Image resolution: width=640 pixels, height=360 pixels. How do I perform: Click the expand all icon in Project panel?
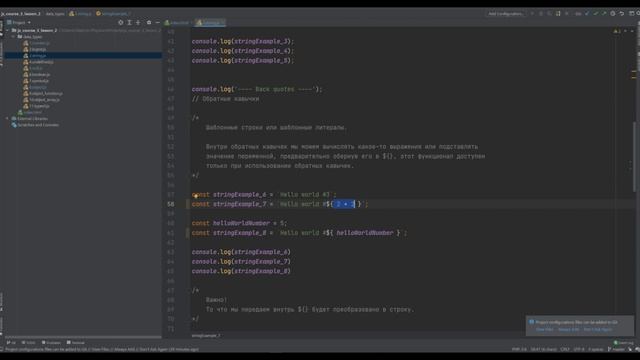(x=129, y=22)
